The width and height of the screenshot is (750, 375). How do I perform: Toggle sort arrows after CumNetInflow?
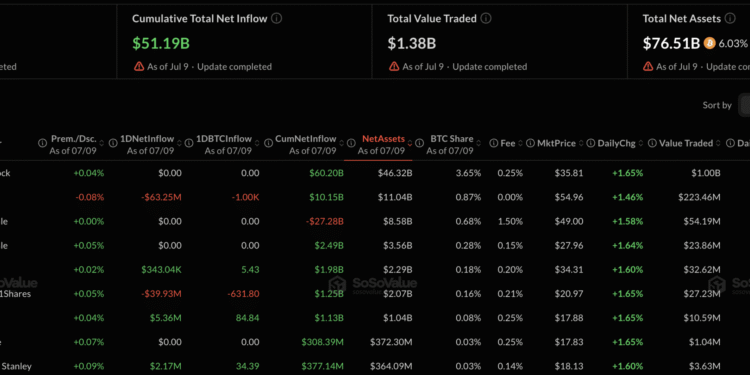(341, 143)
